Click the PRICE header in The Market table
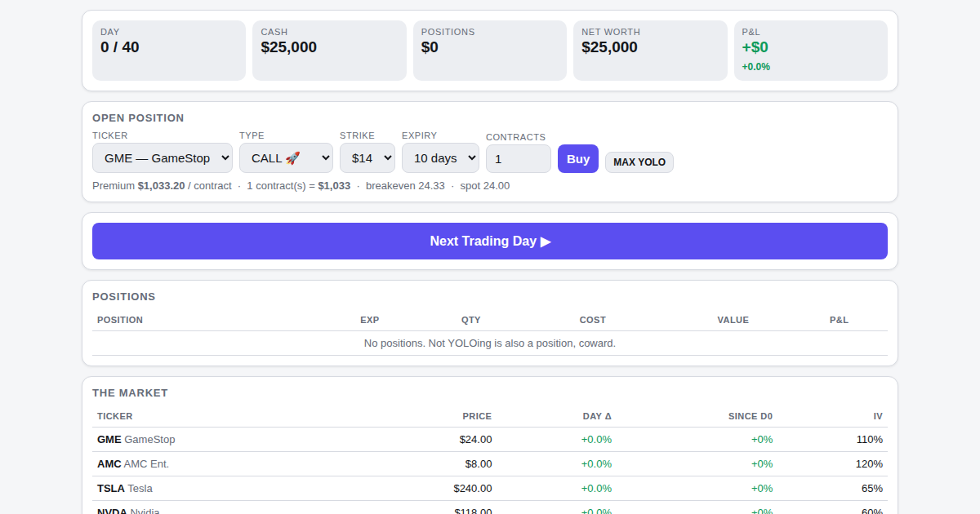The image size is (980, 514). point(477,416)
